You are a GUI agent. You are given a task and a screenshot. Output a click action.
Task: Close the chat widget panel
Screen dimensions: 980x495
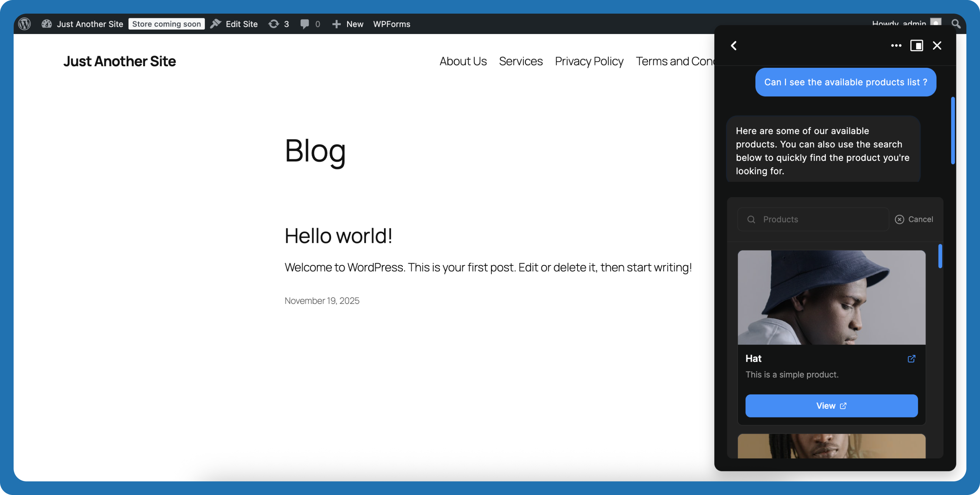click(937, 46)
